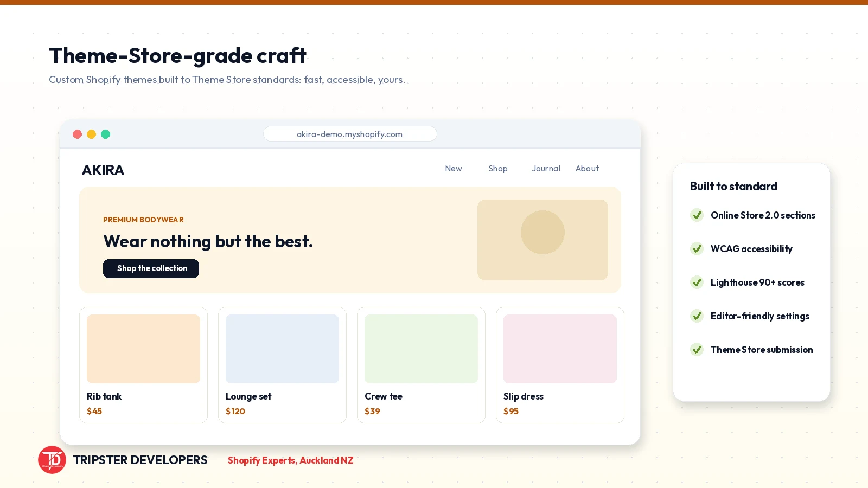This screenshot has height=488, width=868.
Task: Open the Rib tank product image
Action: point(143,349)
